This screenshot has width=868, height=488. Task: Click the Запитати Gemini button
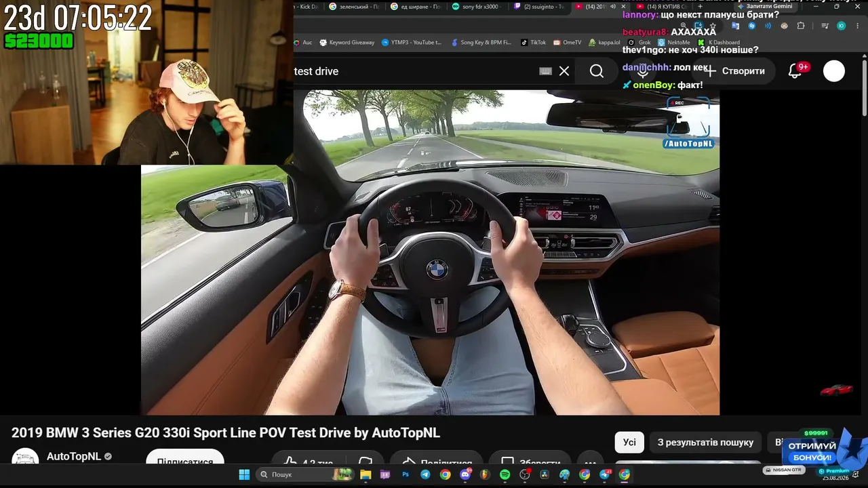(765, 6)
